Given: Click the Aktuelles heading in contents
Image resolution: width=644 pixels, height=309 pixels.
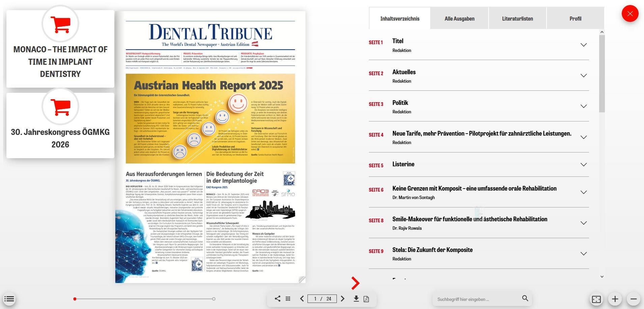Looking at the screenshot, I should point(404,72).
